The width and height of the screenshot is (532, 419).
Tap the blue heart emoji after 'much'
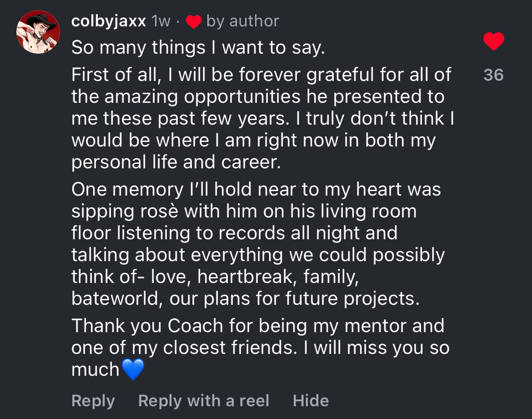[133, 369]
